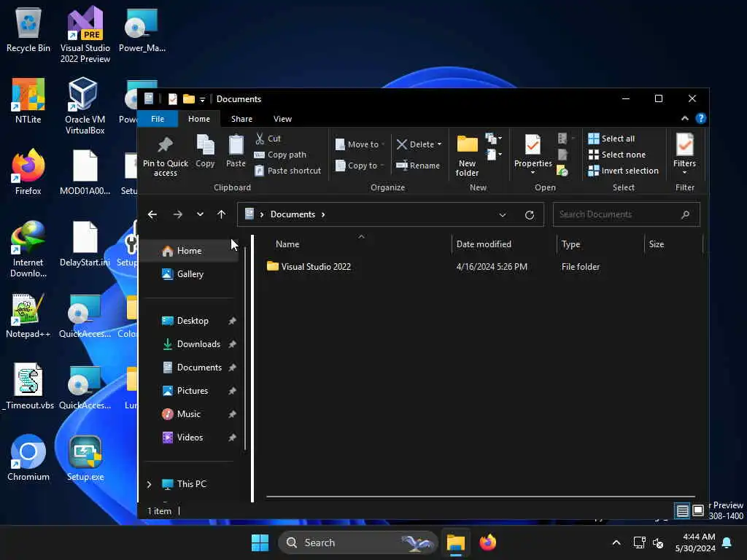This screenshot has width=747, height=560.
Task: Open Properties dropdown in ribbon
Action: click(533, 172)
